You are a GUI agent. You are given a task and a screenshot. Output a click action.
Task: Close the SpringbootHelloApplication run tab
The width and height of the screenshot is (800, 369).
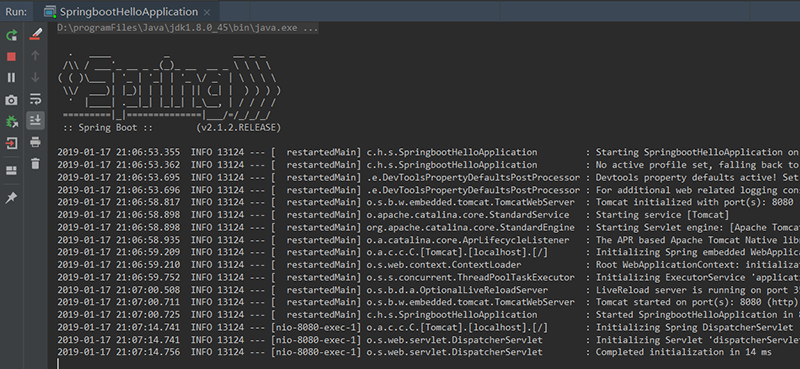(x=206, y=12)
